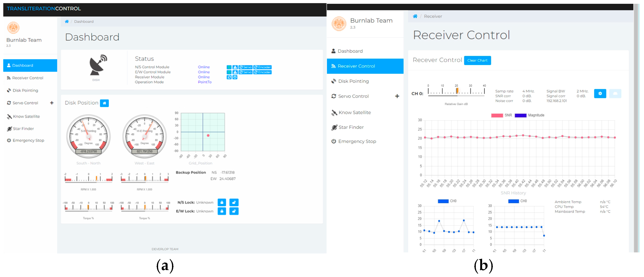Select Know Satellite in receiver sidebar
Screen dimensions: 644x277
coord(354,113)
